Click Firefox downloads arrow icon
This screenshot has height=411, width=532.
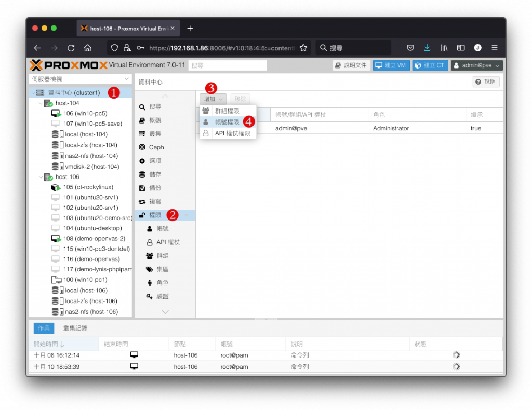pyautogui.click(x=427, y=48)
